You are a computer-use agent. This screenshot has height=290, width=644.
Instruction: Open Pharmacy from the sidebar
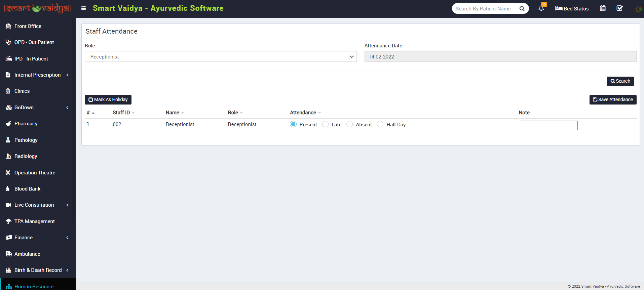tap(26, 124)
